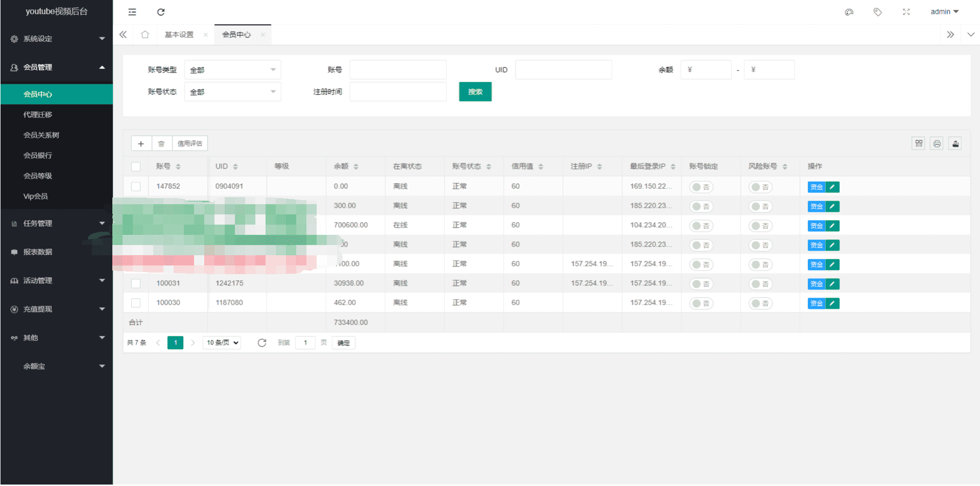Print the table using printer icon

pyautogui.click(x=937, y=143)
